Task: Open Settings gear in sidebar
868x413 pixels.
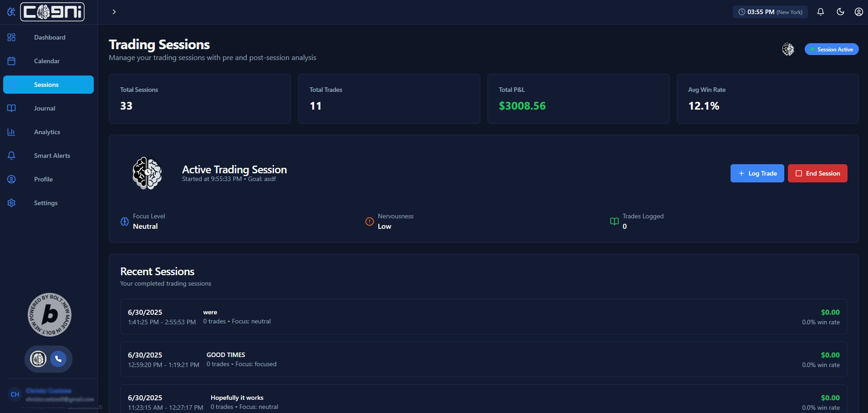Action: coord(11,203)
